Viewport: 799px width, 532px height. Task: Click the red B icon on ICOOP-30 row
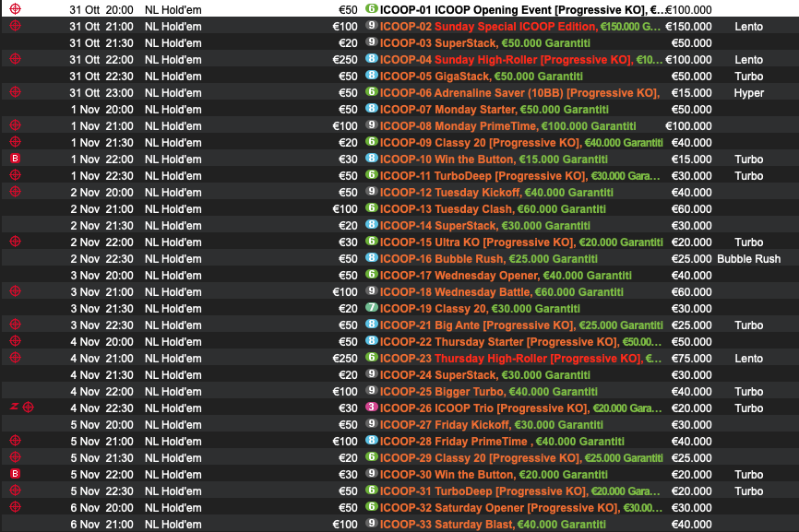[16, 474]
